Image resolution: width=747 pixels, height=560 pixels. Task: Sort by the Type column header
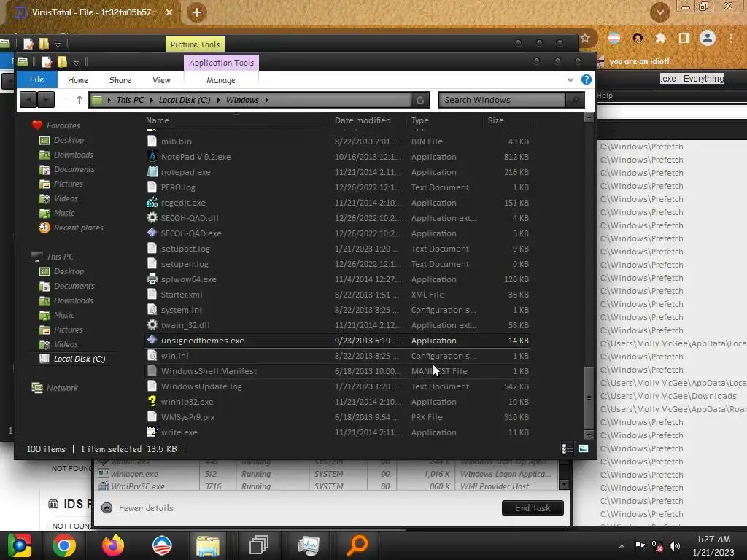tap(419, 120)
